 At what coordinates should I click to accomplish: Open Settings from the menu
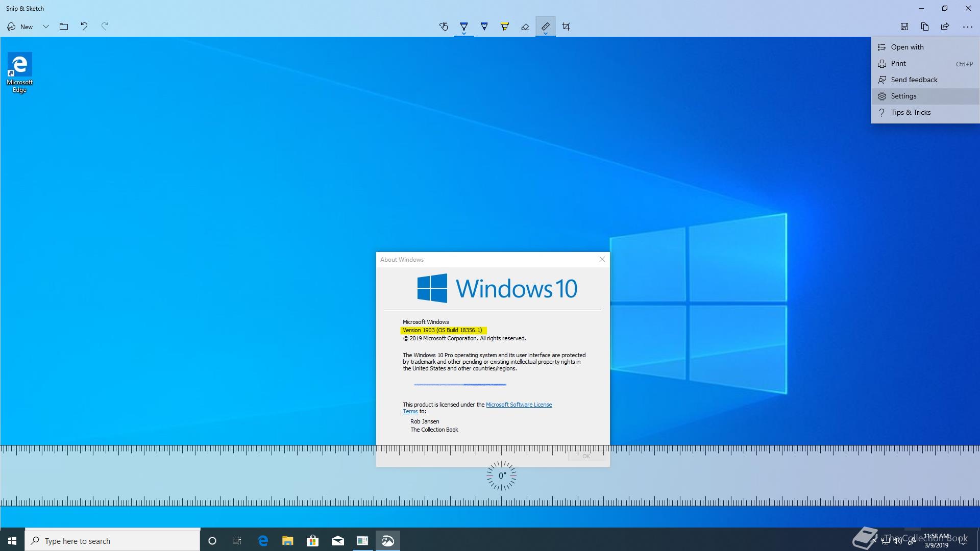tap(925, 96)
